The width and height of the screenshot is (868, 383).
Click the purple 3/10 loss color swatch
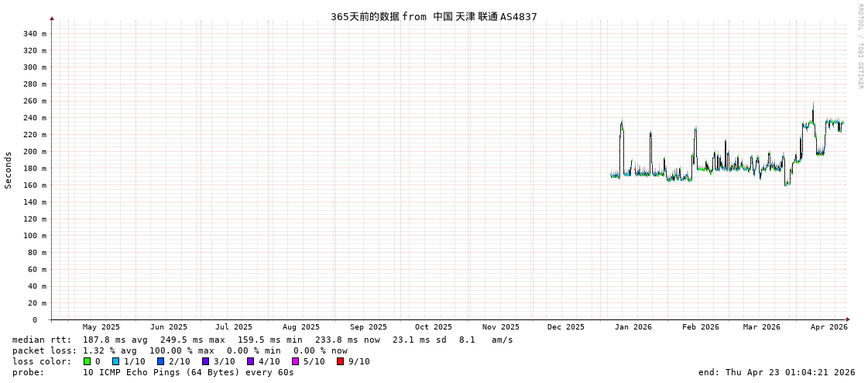point(206,361)
